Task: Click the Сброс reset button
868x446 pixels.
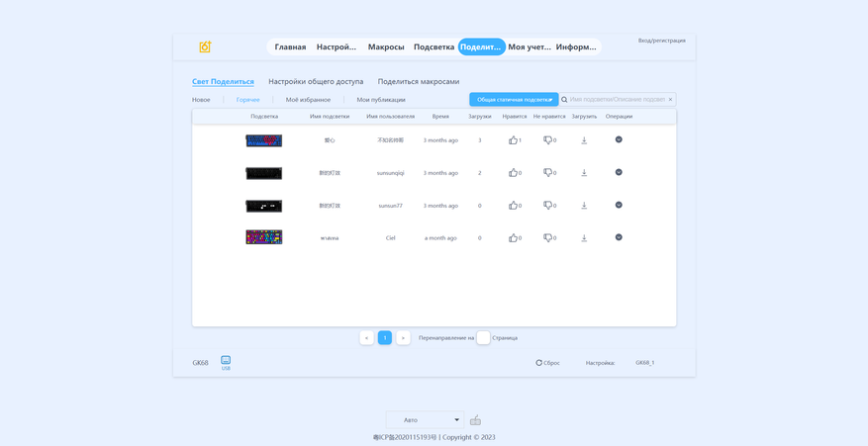Action: pos(547,363)
